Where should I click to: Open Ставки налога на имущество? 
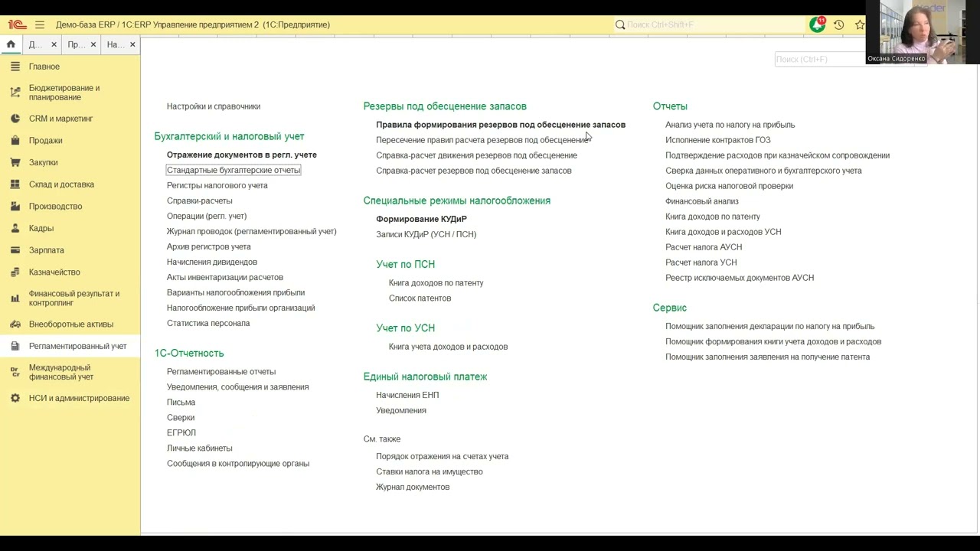pyautogui.click(x=430, y=471)
